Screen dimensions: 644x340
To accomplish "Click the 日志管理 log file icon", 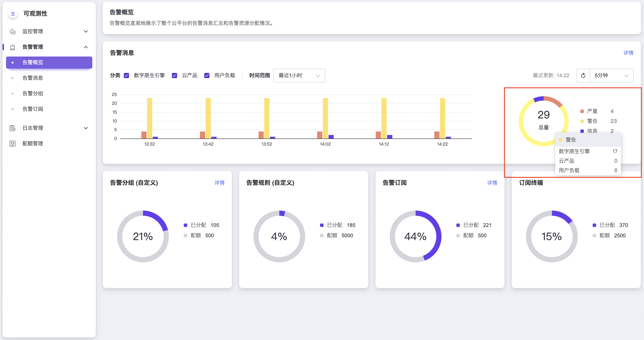I will [13, 128].
